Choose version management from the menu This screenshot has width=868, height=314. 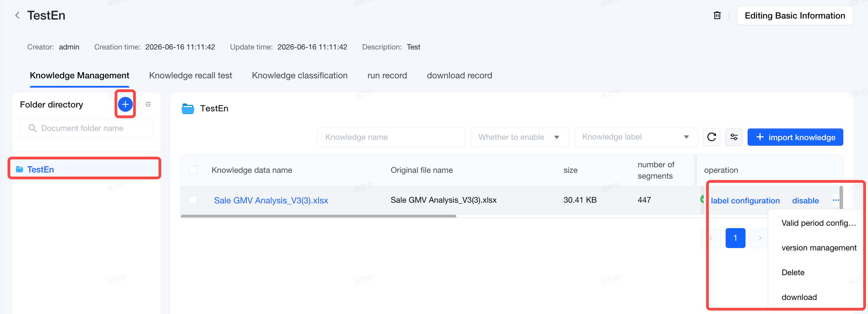[819, 248]
